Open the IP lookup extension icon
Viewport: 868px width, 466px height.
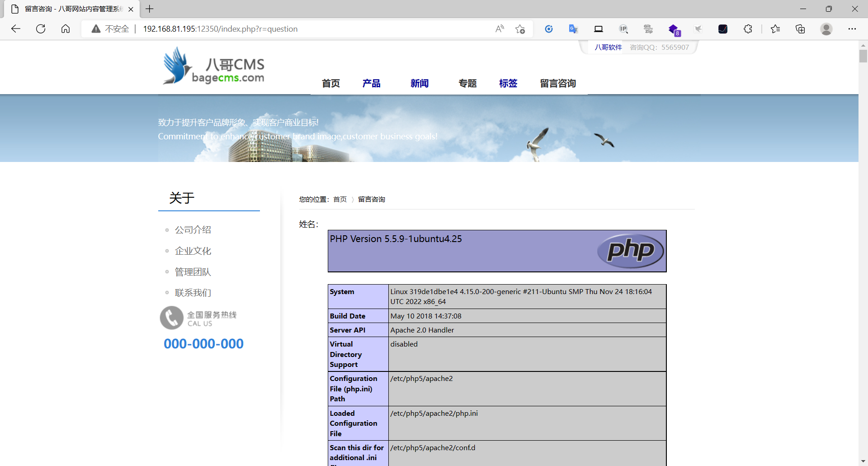tap(623, 29)
